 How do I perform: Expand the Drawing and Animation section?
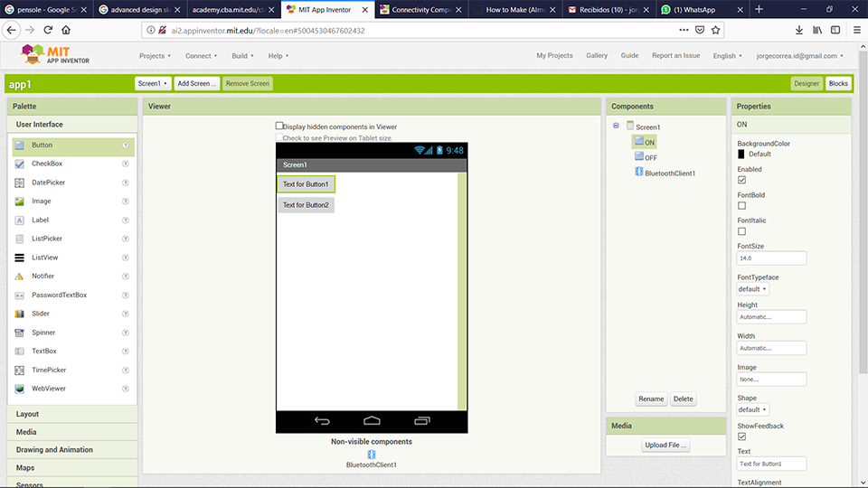pyautogui.click(x=72, y=449)
